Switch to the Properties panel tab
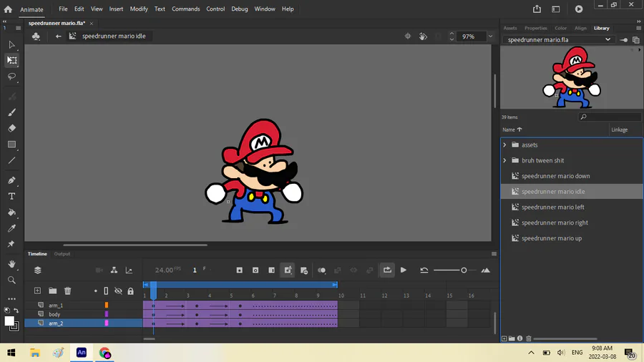 (x=535, y=28)
